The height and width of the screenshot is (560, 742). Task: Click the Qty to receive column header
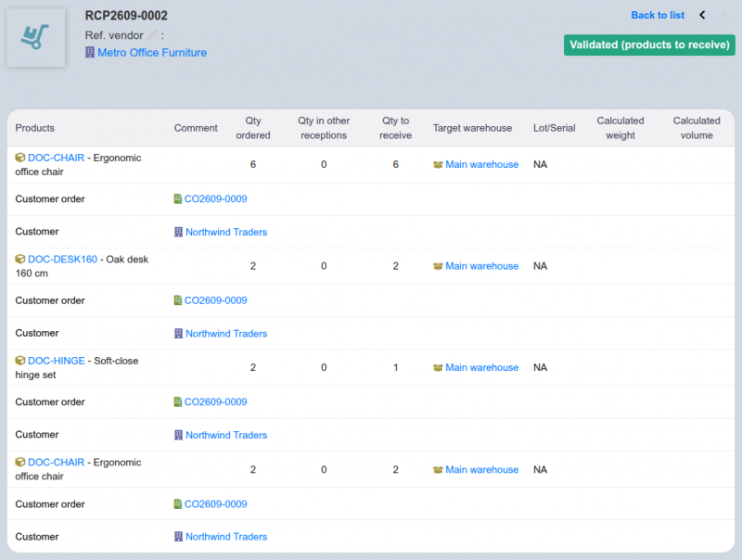(396, 128)
